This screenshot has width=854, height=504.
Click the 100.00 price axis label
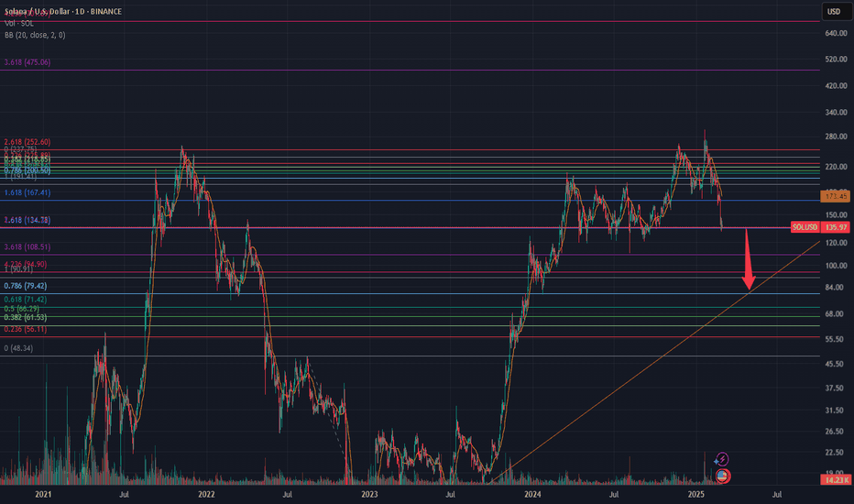[x=836, y=266]
